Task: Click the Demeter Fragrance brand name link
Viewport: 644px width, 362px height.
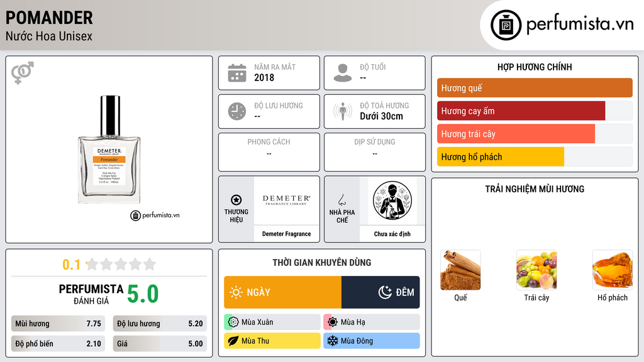Action: click(x=287, y=234)
